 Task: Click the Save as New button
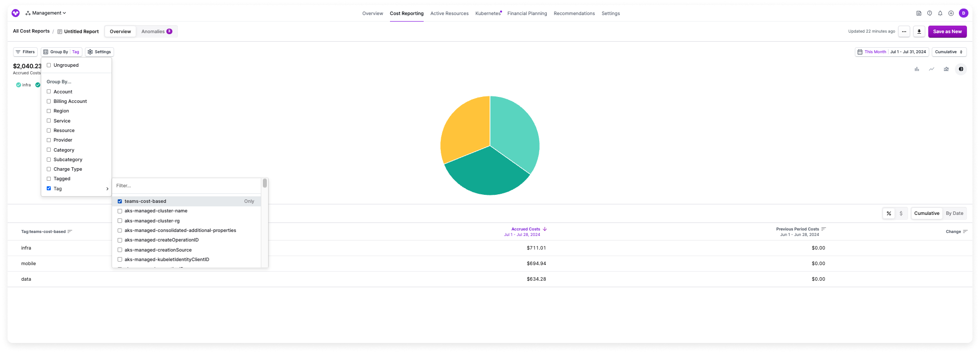pyautogui.click(x=947, y=31)
